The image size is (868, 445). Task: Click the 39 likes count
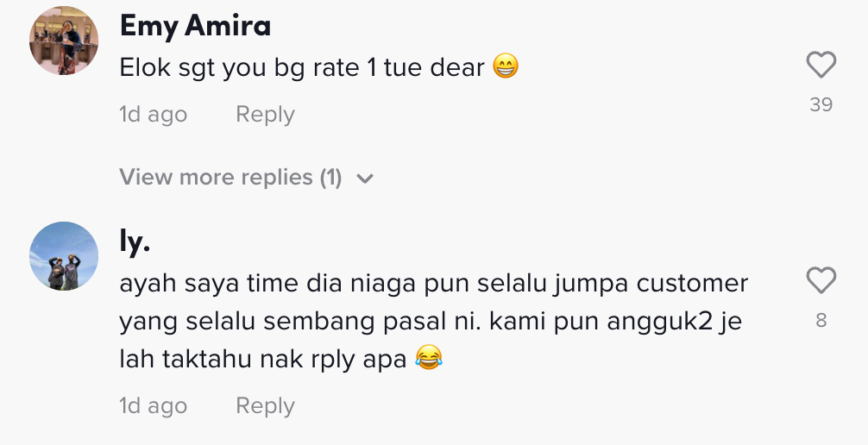pyautogui.click(x=821, y=105)
